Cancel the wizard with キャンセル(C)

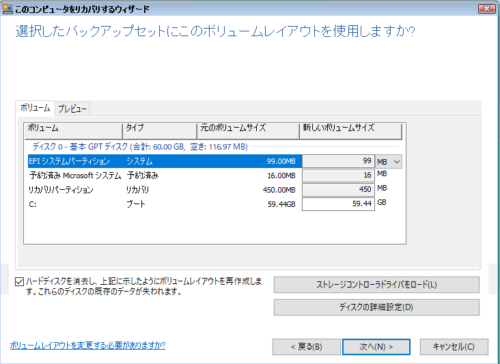coord(454,347)
